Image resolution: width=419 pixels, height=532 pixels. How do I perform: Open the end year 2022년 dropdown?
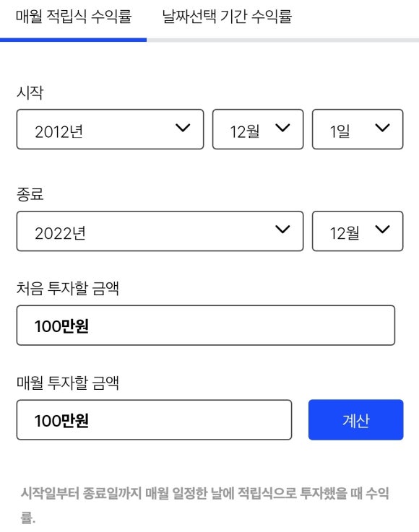coord(160,231)
